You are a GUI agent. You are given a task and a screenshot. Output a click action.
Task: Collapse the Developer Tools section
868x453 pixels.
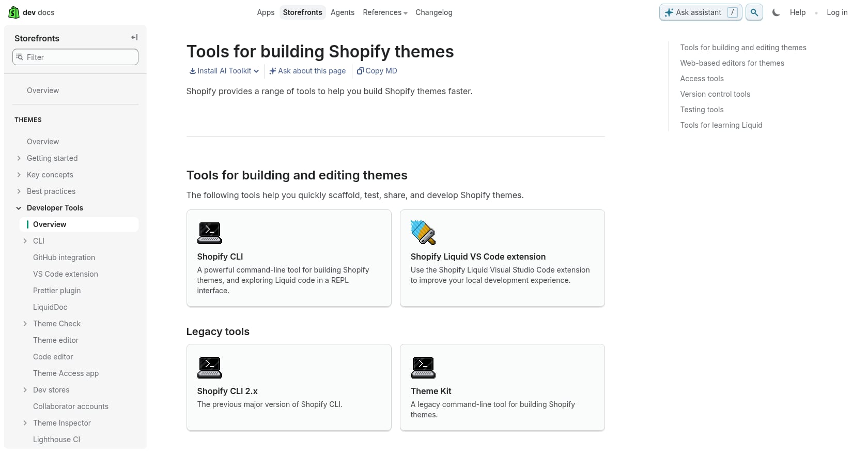19,208
